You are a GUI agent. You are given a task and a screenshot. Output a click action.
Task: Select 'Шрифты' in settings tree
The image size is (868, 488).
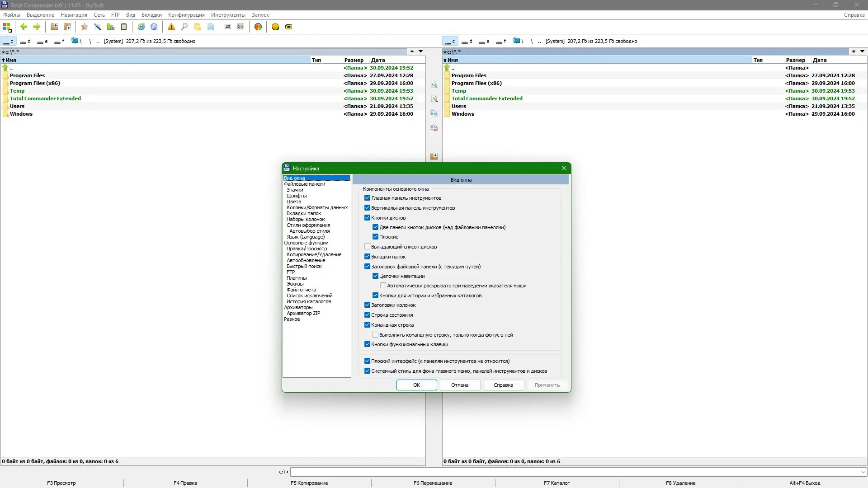tap(296, 196)
